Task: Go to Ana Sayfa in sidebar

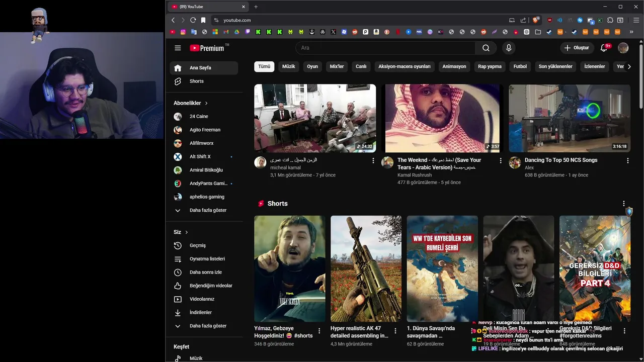Action: coord(204,68)
